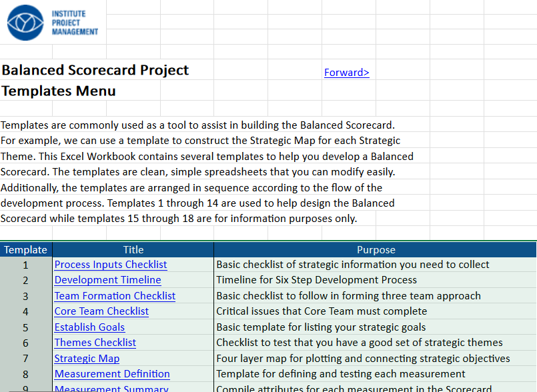537x392 pixels.
Task: Select the line starting 'For example, we can use'
Action: pos(200,141)
